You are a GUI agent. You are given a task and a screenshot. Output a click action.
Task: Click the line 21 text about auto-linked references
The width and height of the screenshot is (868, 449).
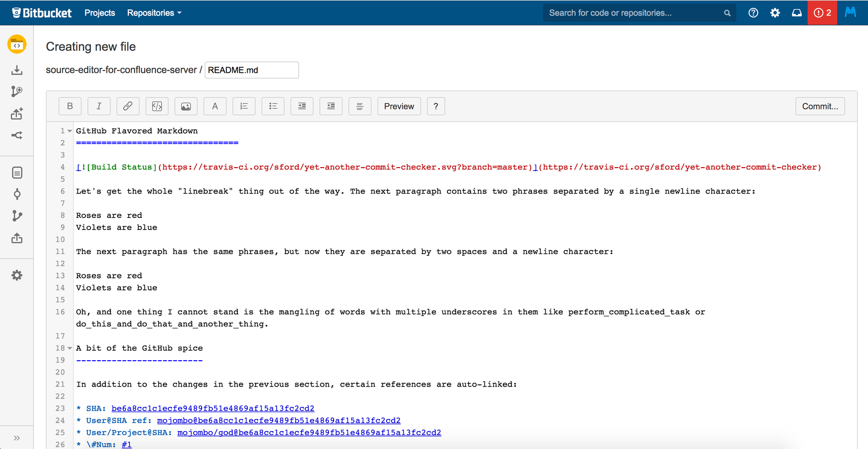coord(297,384)
